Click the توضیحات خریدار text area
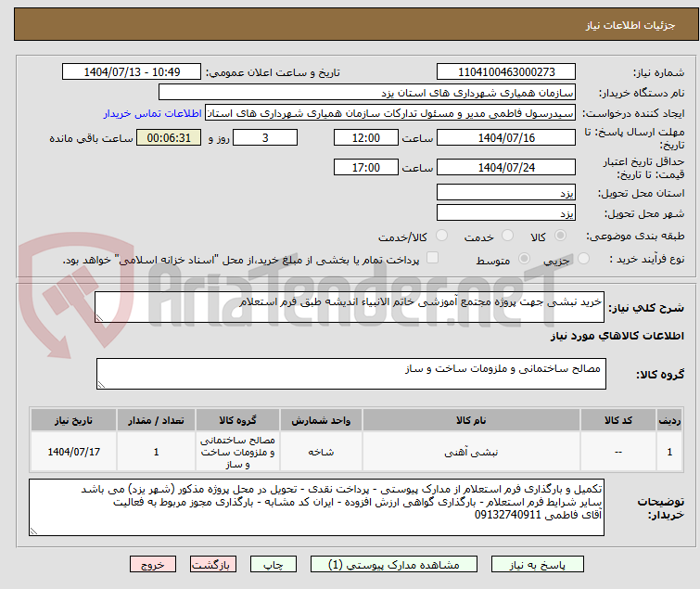 [316, 507]
